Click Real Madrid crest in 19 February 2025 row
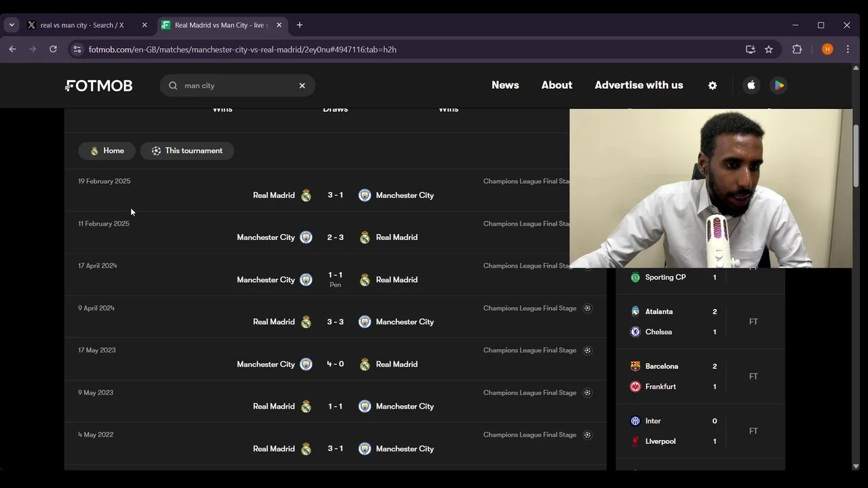The width and height of the screenshot is (868, 488). click(x=306, y=195)
